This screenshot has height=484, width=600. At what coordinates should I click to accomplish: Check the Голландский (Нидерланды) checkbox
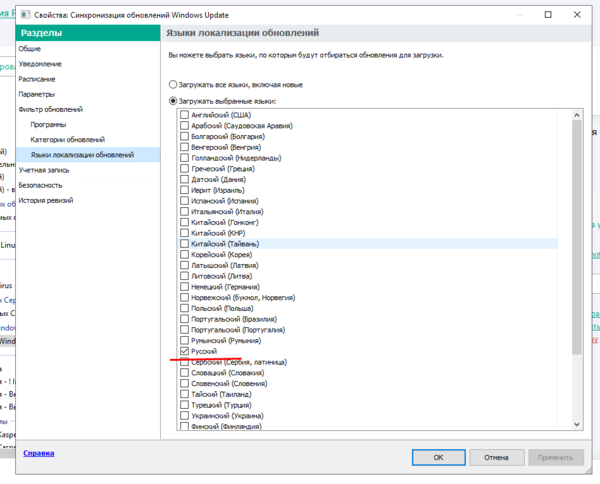[184, 157]
